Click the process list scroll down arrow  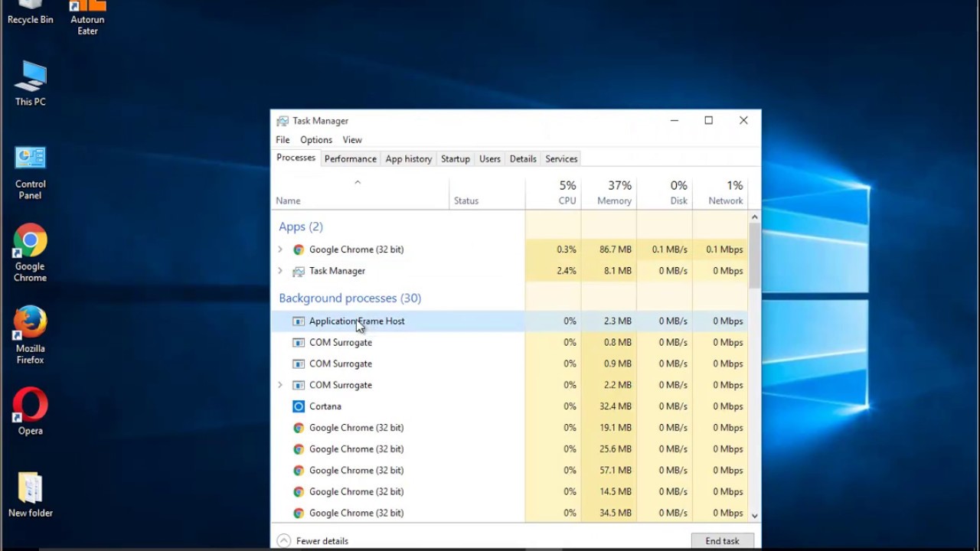(754, 517)
